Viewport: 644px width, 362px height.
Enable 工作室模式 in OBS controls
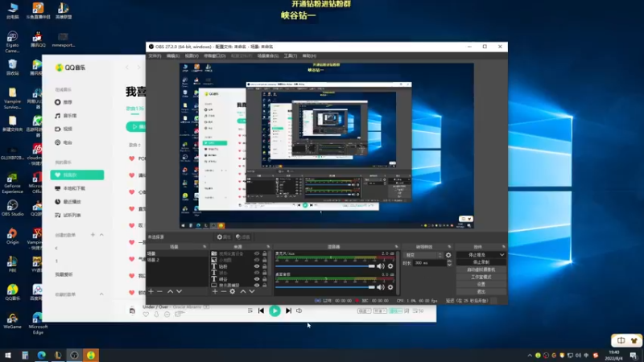click(x=481, y=277)
